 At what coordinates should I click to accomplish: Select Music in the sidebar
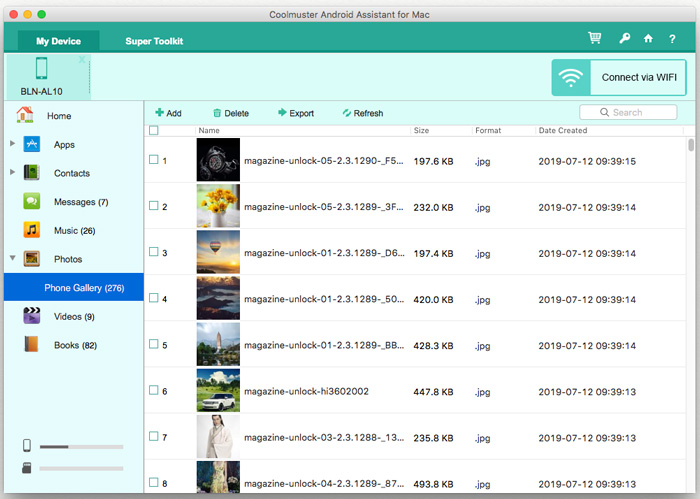click(x=72, y=231)
